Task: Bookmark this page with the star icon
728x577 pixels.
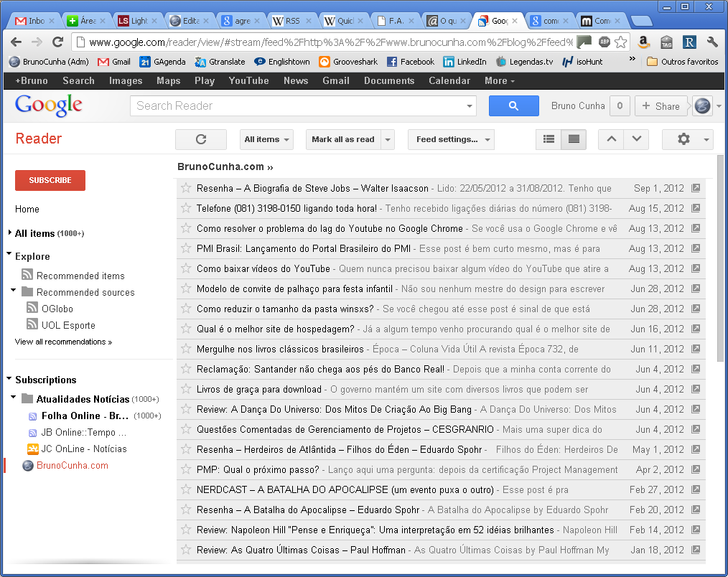Action: coord(621,42)
